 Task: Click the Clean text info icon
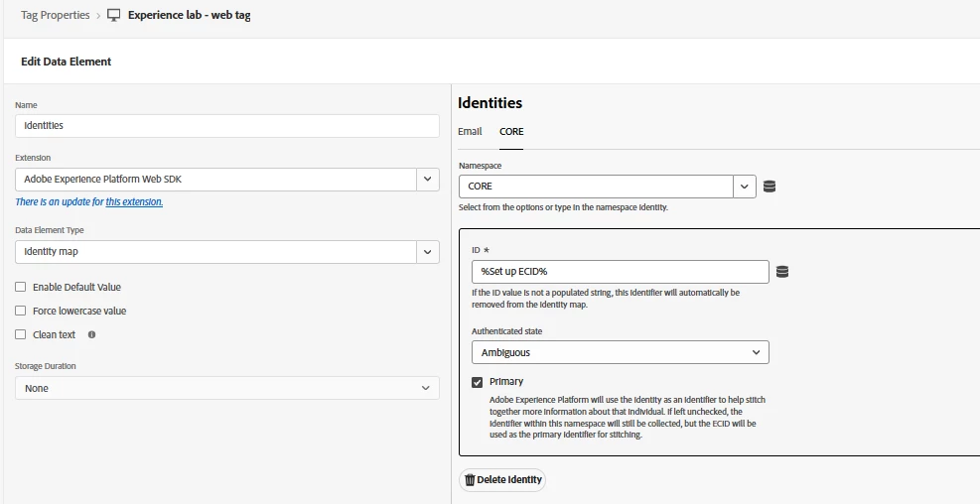click(92, 335)
